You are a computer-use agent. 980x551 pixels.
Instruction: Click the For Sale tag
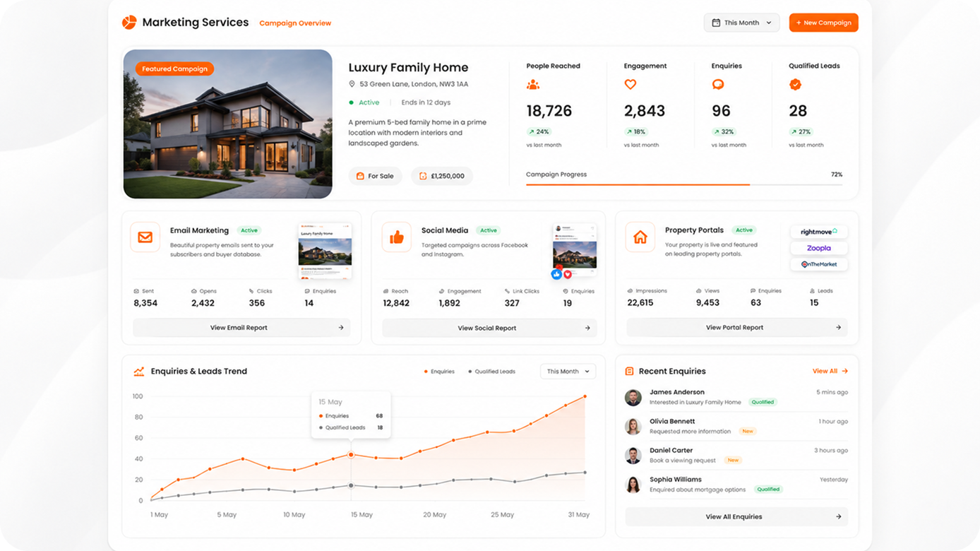[x=375, y=176]
